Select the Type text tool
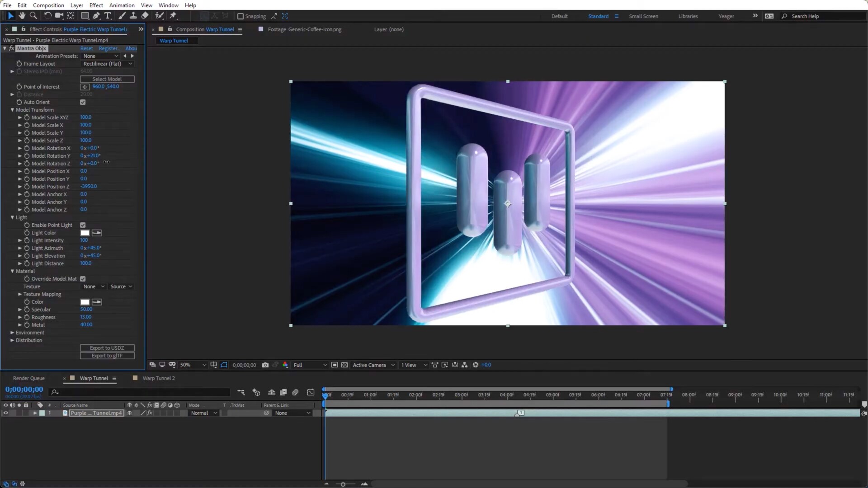Viewport: 868px width, 488px height. 108,16
